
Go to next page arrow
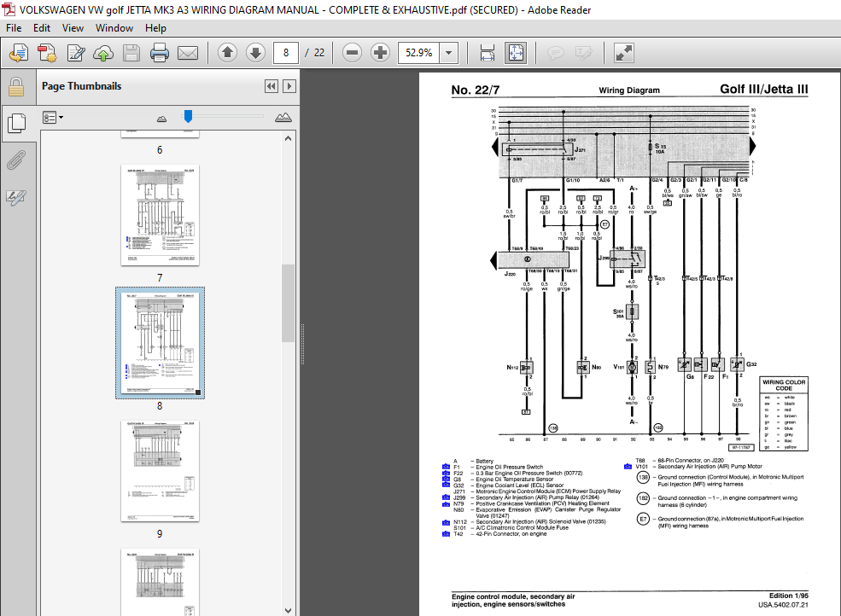coord(256,53)
